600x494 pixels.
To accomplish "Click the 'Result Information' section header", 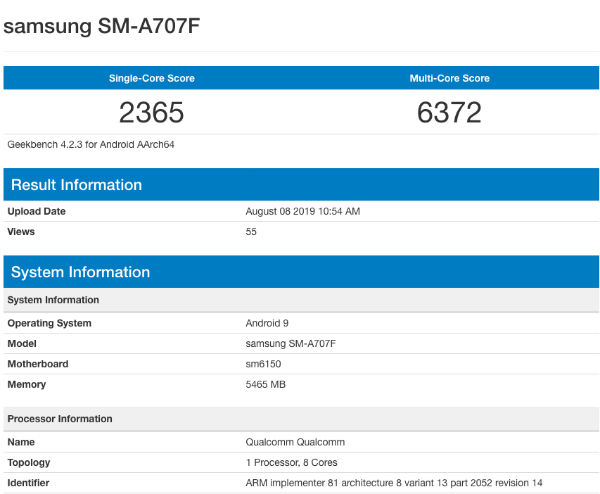I will [x=301, y=184].
